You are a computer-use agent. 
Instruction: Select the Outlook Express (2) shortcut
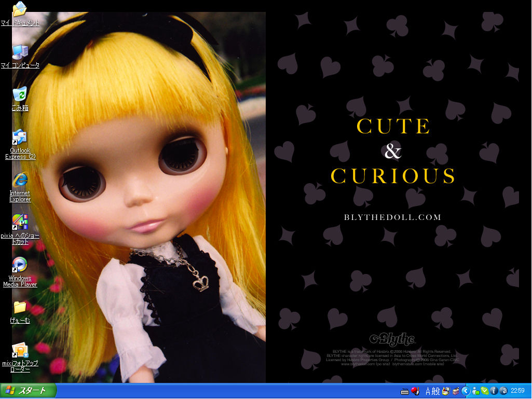coord(20,145)
